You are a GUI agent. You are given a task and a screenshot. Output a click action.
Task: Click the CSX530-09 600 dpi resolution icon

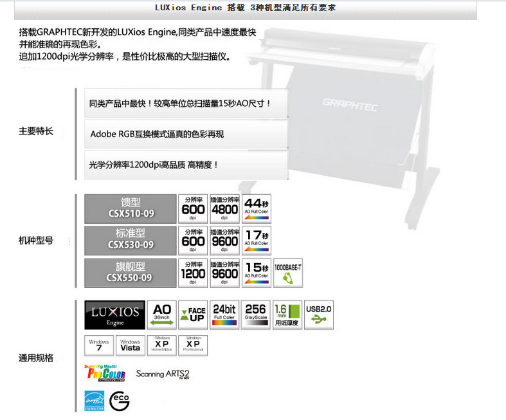(x=193, y=241)
